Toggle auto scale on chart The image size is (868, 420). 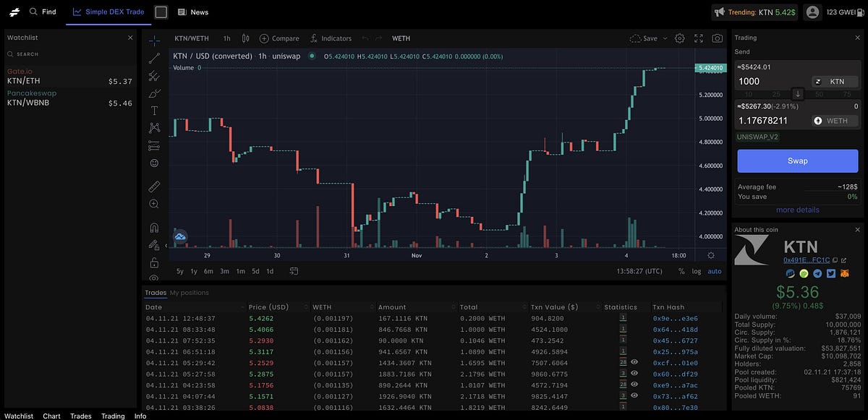(x=715, y=271)
